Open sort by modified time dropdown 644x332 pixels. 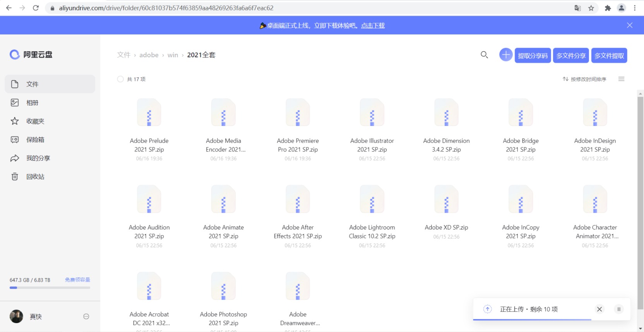(584, 79)
